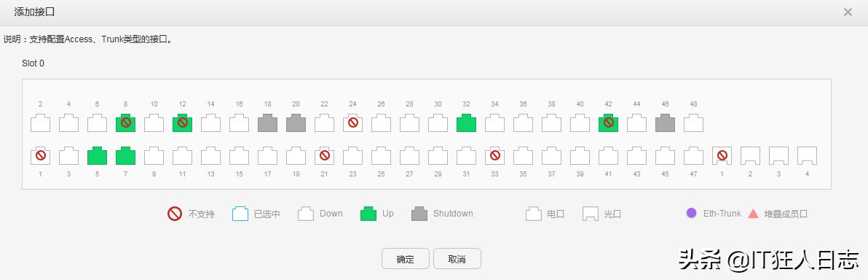868x280 pixels.
Task: Select Down port 2
Action: 40,122
